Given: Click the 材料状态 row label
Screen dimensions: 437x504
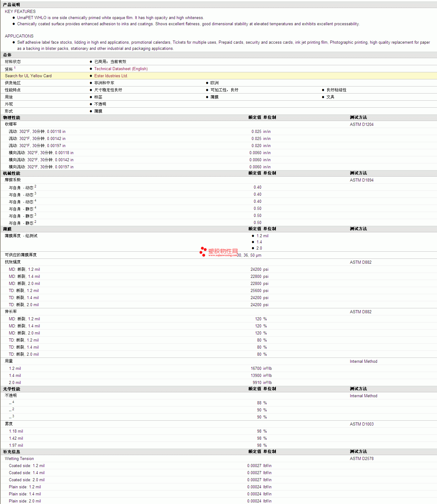Looking at the screenshot, I should [x=13, y=62].
